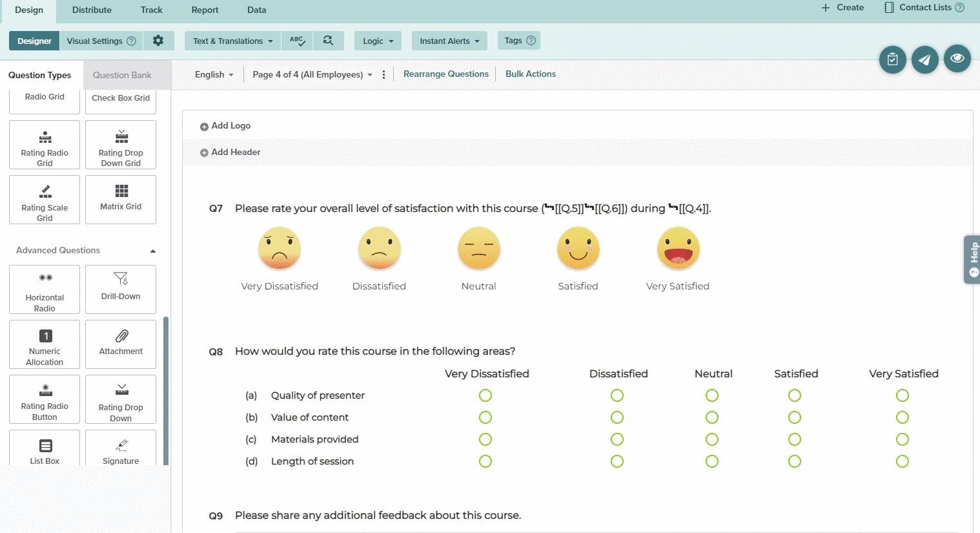Select the Dissatisfied frowning face
The image size is (980, 533).
[x=380, y=248]
